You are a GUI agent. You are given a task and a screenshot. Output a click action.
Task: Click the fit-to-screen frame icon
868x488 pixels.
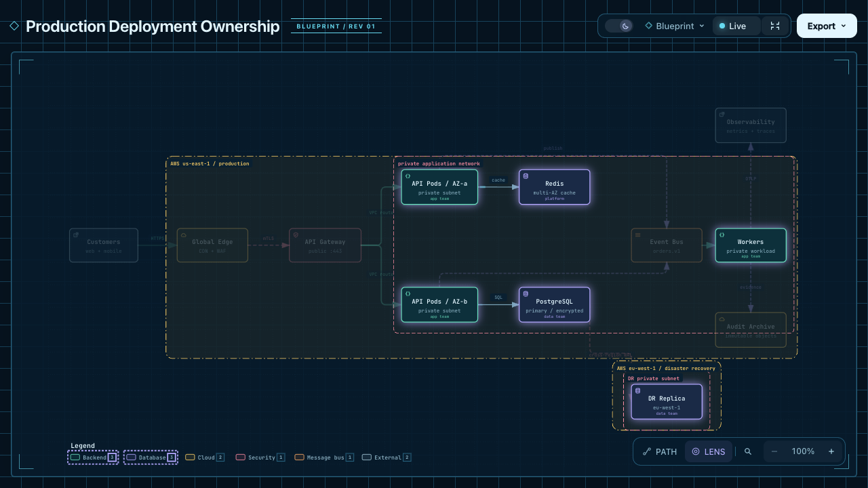[776, 26]
